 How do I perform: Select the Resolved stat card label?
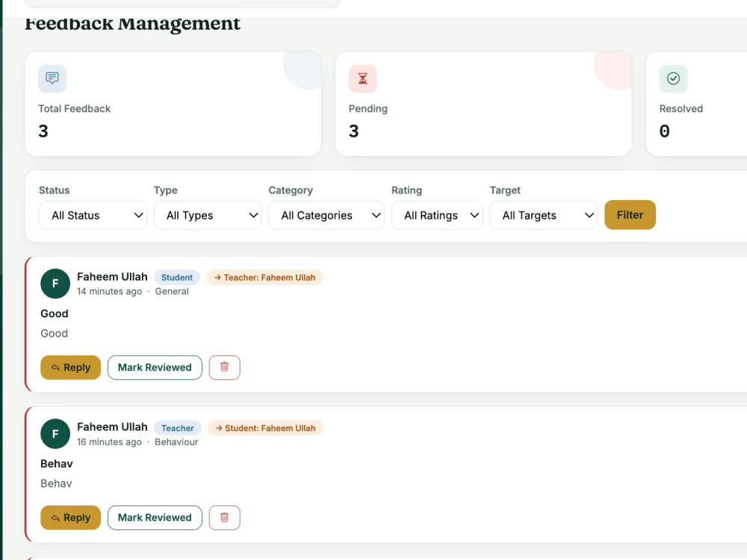click(681, 108)
